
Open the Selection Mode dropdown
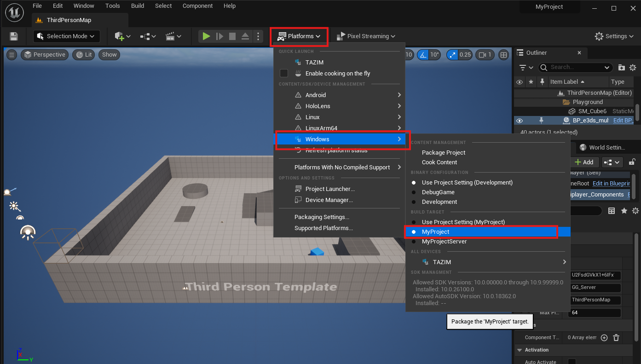[x=66, y=36]
